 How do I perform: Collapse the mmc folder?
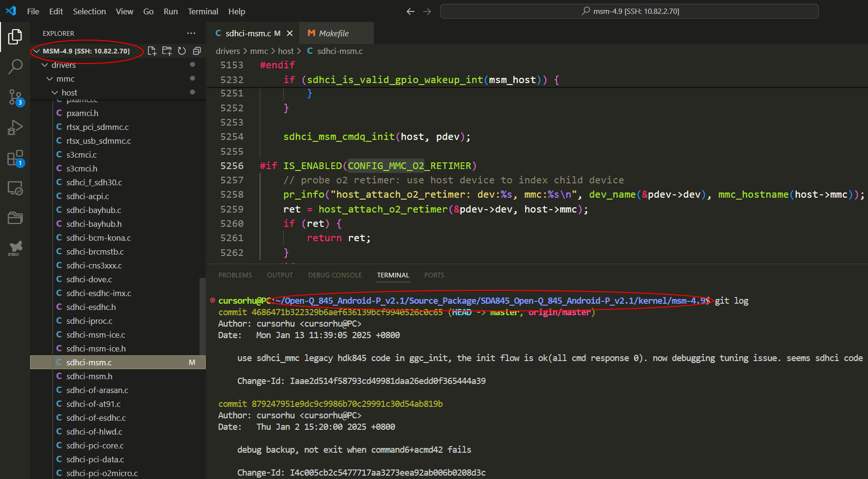[x=50, y=79]
